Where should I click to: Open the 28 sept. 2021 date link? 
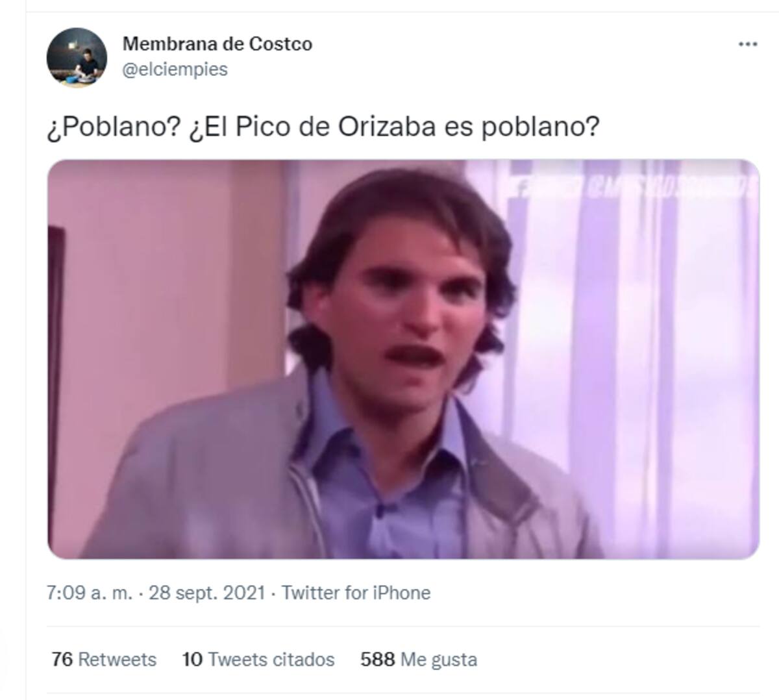[x=207, y=593]
